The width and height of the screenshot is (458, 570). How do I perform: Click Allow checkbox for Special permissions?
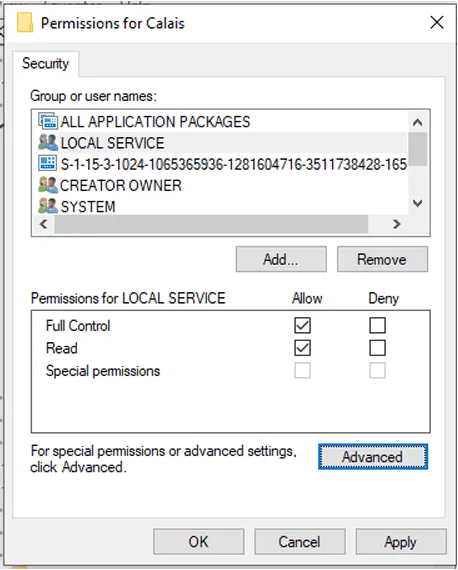[302, 370]
